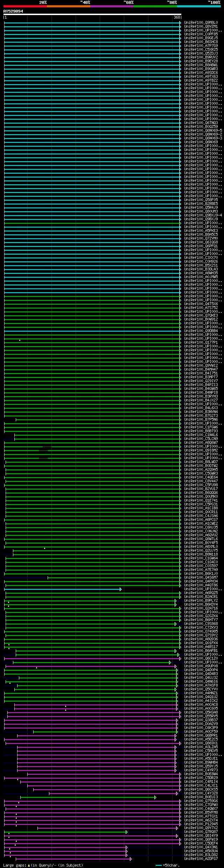
Task: Open hit UniRef100_Q9M8L0
Action: pos(201,23)
